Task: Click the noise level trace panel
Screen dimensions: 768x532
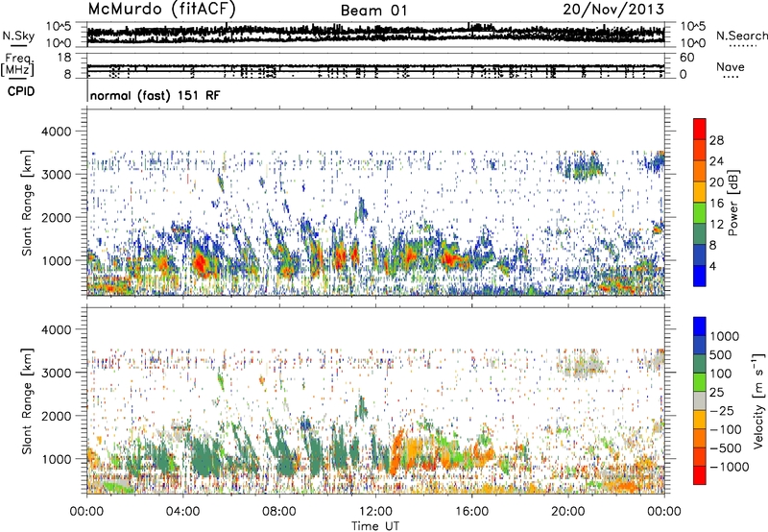Action: coord(375,35)
